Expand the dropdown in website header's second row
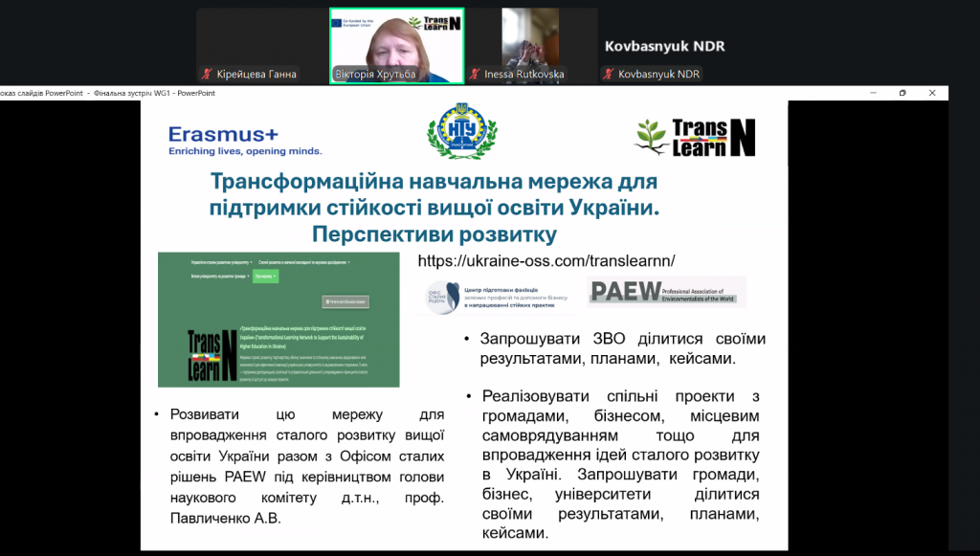 click(219, 276)
